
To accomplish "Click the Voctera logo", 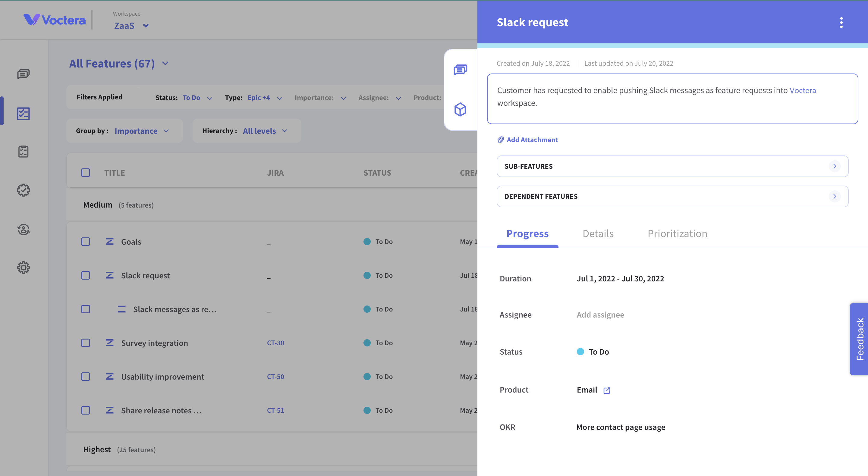I will point(55,20).
